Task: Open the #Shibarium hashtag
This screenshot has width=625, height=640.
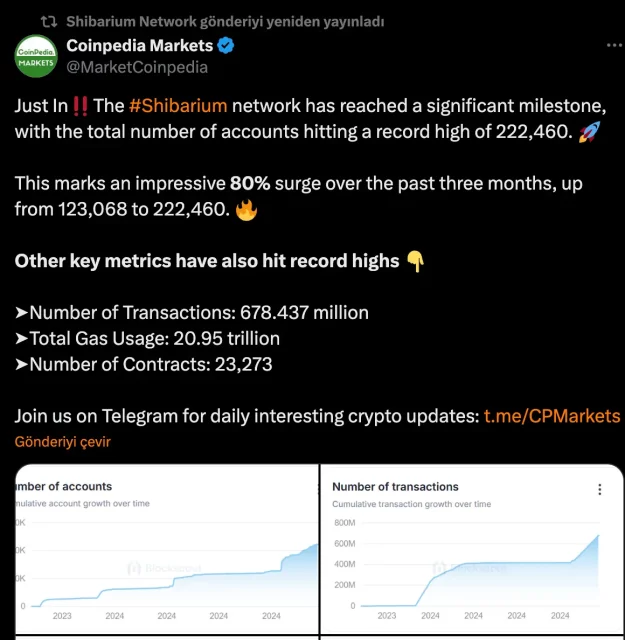Action: tap(177, 107)
